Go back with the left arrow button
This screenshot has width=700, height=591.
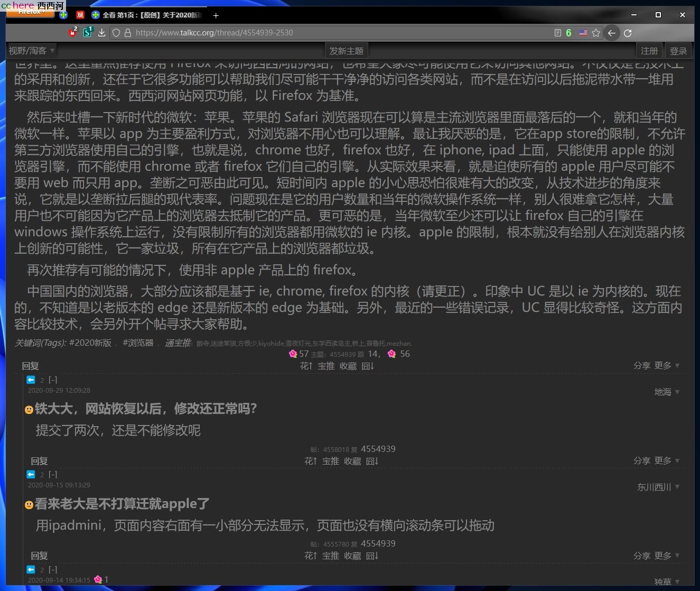pyautogui.click(x=611, y=33)
